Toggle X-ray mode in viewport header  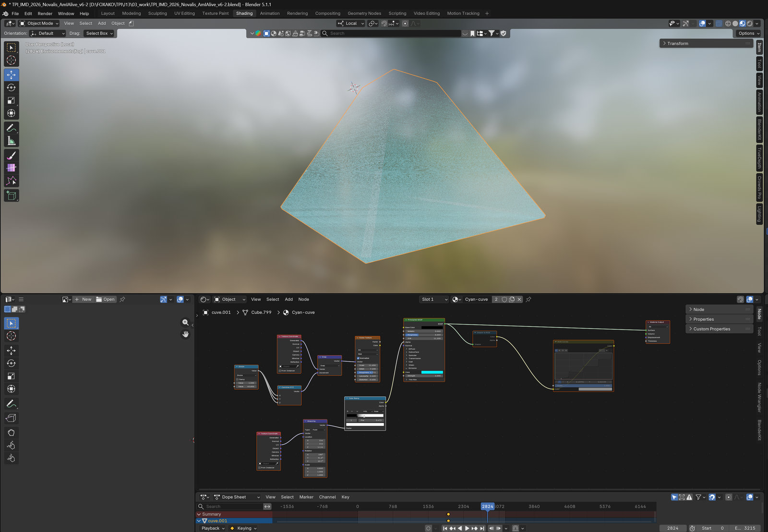tap(719, 23)
